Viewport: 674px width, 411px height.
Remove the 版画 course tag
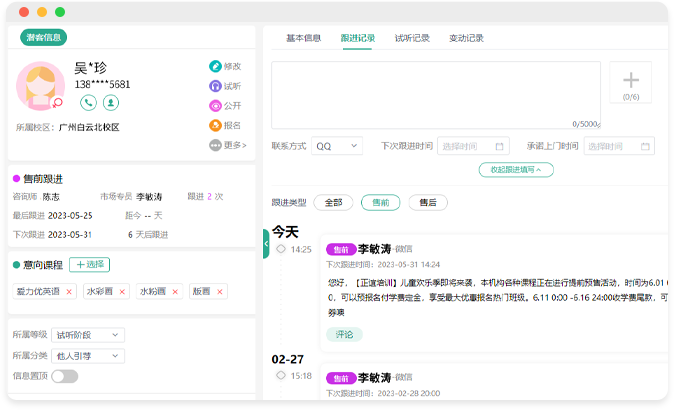220,291
